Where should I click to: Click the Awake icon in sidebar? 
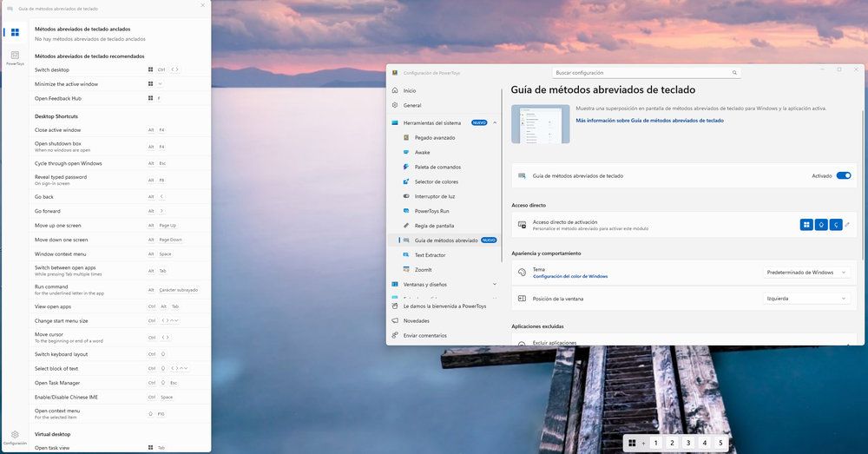(x=405, y=152)
